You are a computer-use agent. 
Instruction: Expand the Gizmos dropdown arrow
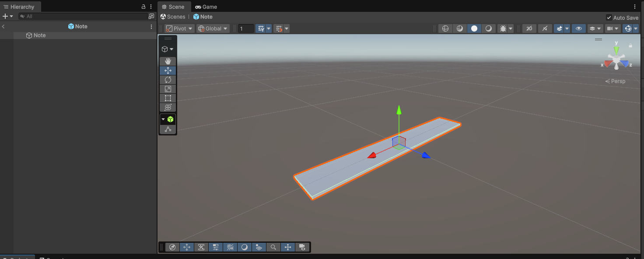click(x=636, y=28)
